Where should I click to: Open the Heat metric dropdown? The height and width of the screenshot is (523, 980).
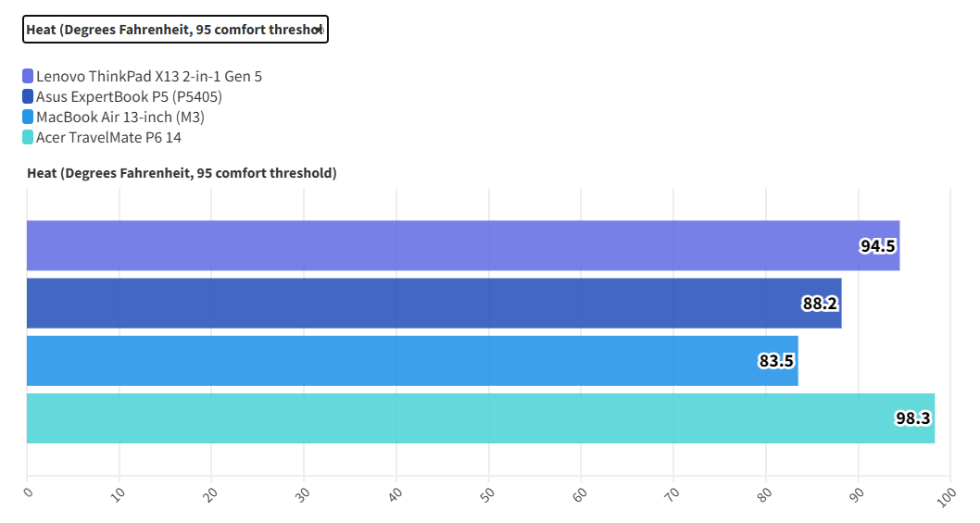pos(174,30)
